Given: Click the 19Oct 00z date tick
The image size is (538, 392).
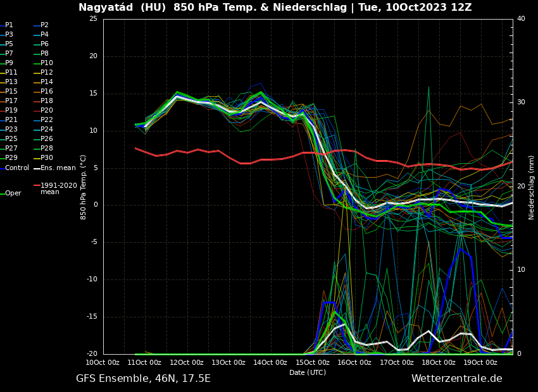Looking at the screenshot, I should (x=480, y=363).
